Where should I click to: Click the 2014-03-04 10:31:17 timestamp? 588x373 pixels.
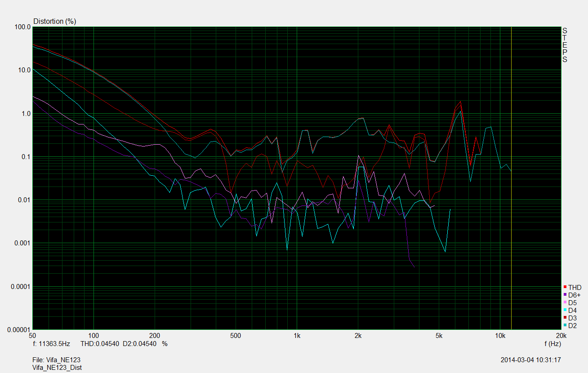point(530,360)
